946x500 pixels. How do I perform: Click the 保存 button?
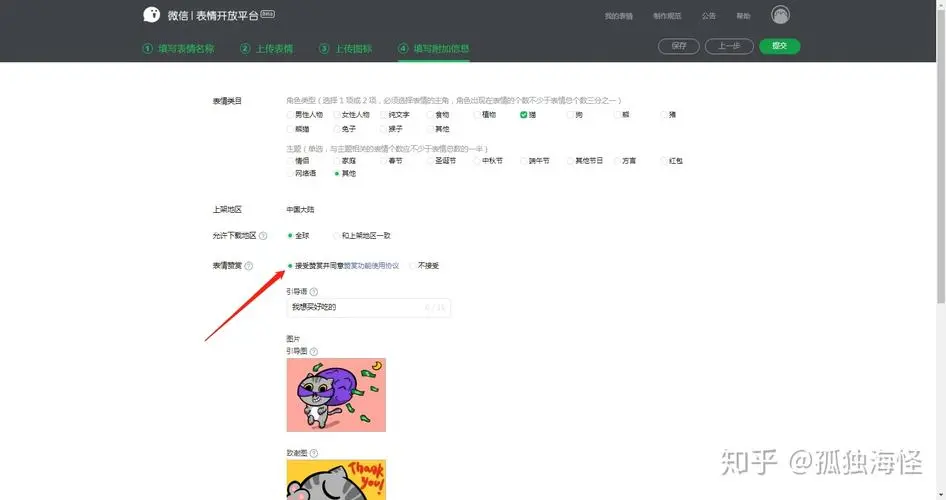679,46
